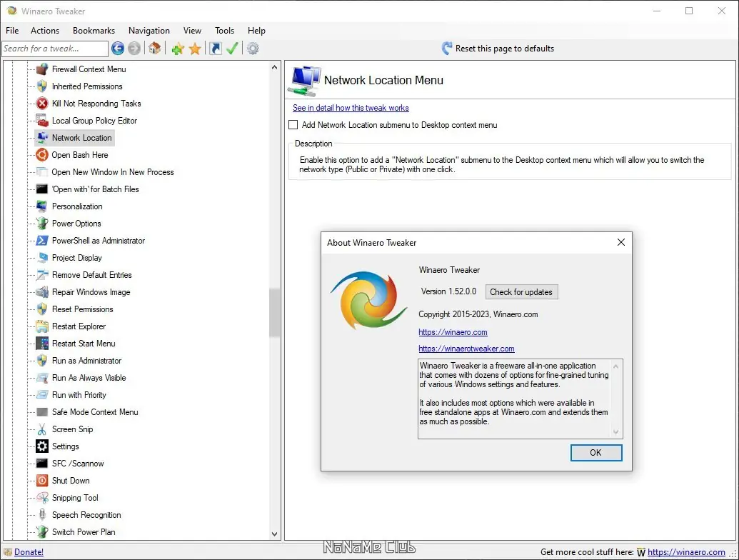
Task: Click the Shut Down red icon
Action: (42, 480)
